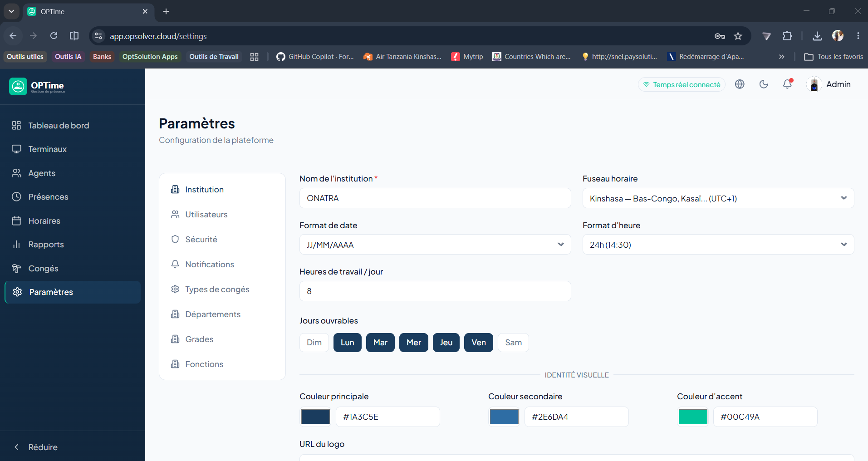Click the address bar URL
868x461 pixels.
[158, 36]
